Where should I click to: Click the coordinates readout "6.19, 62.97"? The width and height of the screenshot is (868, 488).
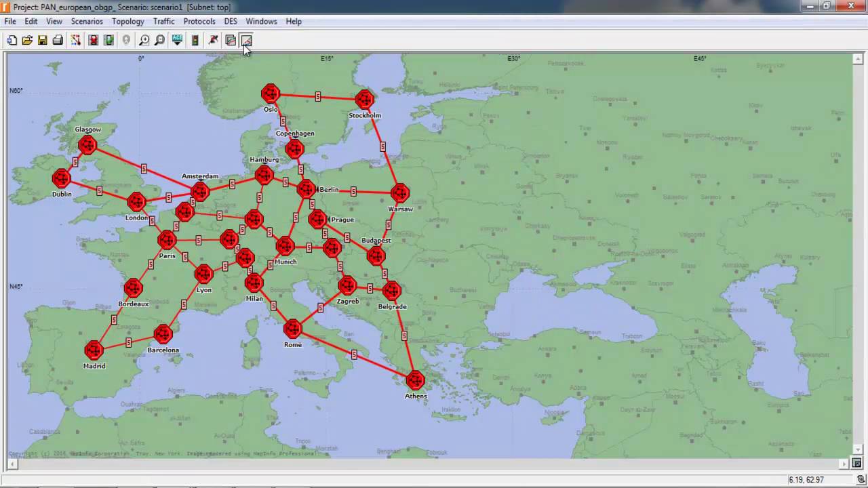click(x=806, y=480)
